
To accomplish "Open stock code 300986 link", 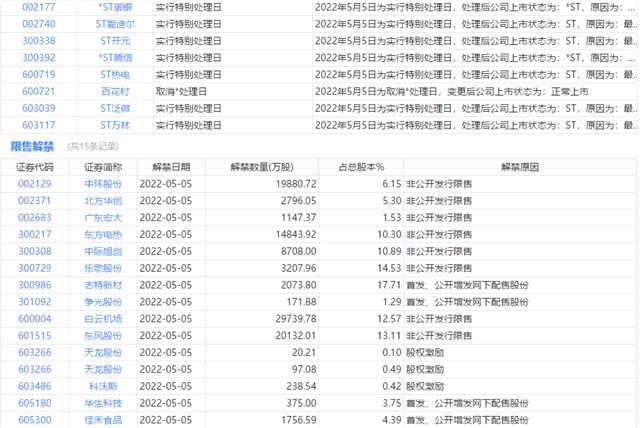I will (35, 285).
